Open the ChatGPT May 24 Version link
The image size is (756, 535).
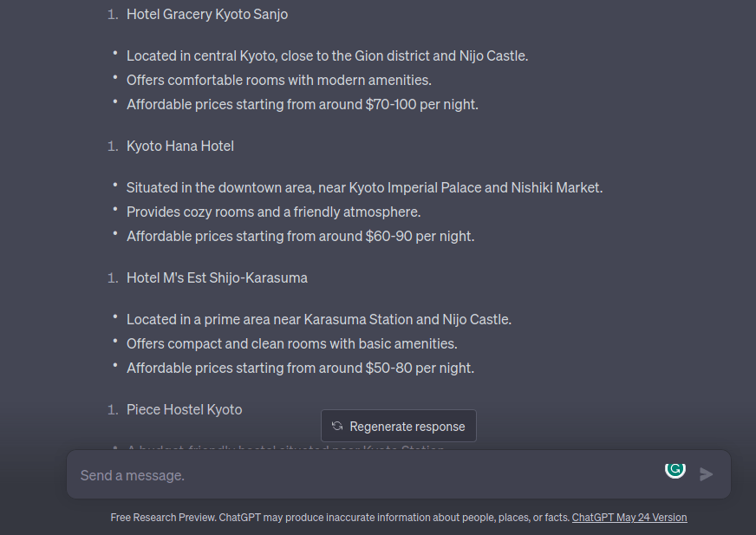click(629, 518)
